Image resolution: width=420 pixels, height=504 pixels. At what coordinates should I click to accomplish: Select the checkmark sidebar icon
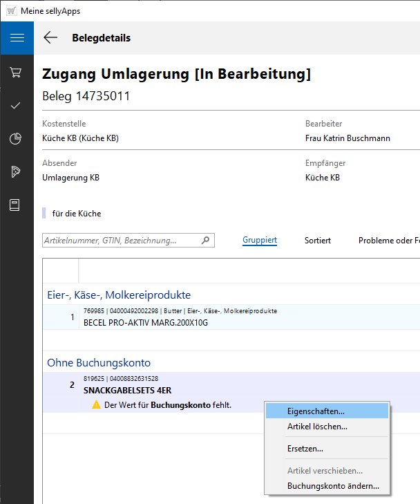point(17,105)
